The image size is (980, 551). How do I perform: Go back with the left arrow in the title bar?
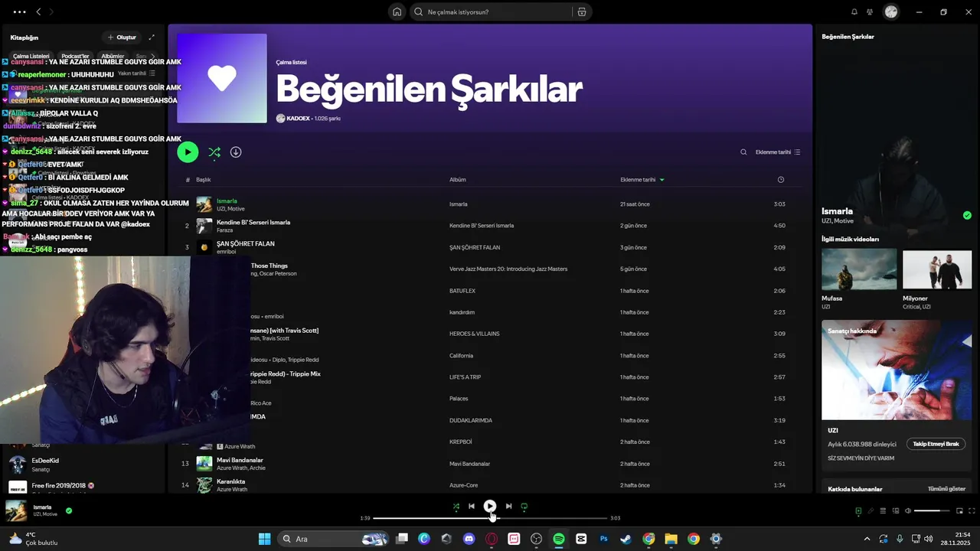(38, 12)
